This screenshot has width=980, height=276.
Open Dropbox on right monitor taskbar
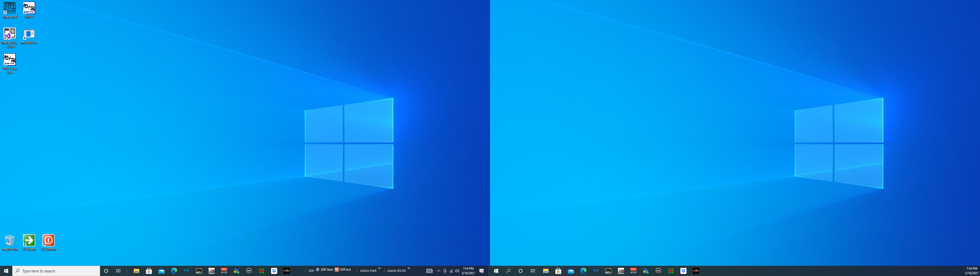point(683,271)
